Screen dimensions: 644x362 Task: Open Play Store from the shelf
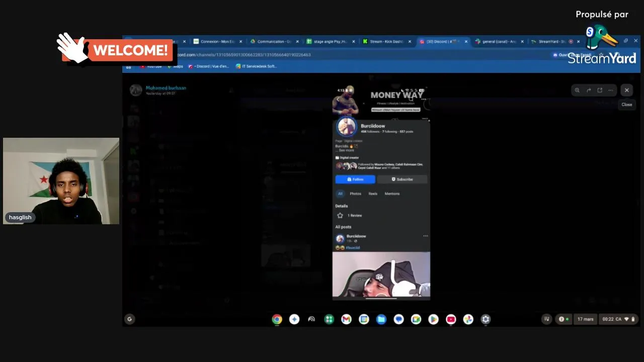(x=433, y=319)
